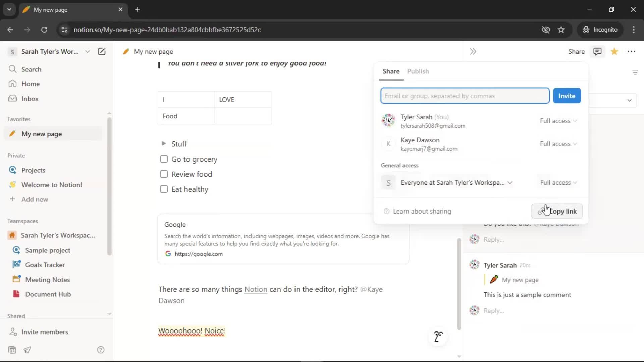Open the tab search chevron in Chrome
Image resolution: width=644 pixels, height=362 pixels.
tap(9, 9)
